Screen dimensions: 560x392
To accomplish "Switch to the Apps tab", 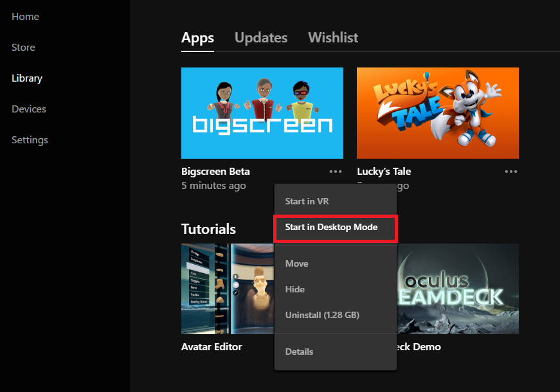I will (x=197, y=38).
